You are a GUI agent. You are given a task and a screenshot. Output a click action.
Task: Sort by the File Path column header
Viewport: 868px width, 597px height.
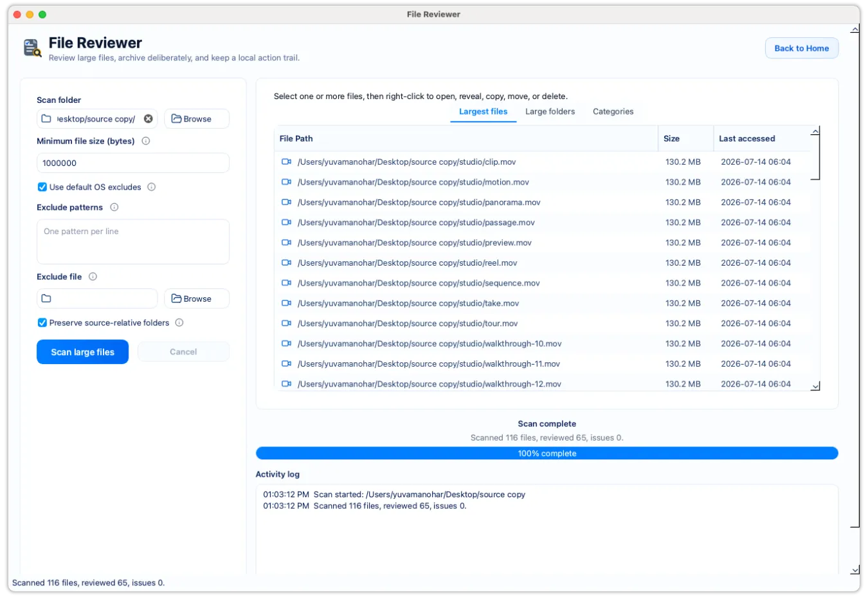[x=466, y=138]
